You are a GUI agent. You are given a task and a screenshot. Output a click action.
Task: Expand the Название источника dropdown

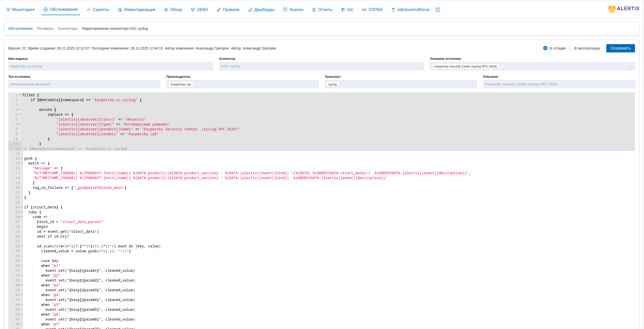coord(631,66)
